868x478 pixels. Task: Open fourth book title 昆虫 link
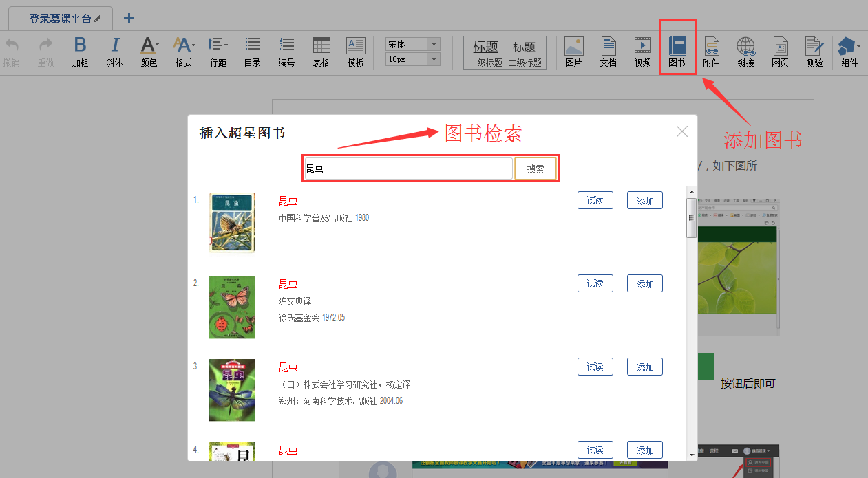[x=288, y=450]
